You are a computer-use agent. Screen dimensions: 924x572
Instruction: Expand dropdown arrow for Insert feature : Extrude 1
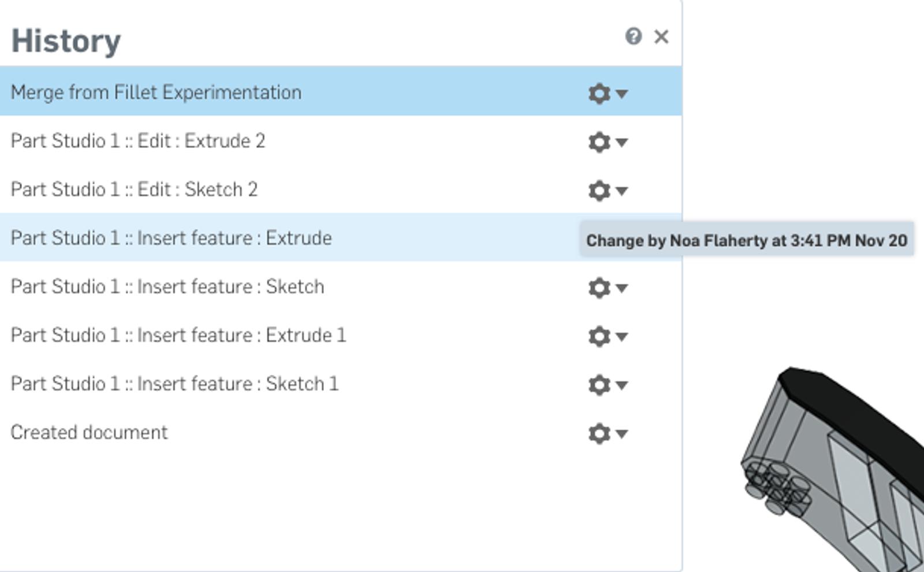coord(622,336)
